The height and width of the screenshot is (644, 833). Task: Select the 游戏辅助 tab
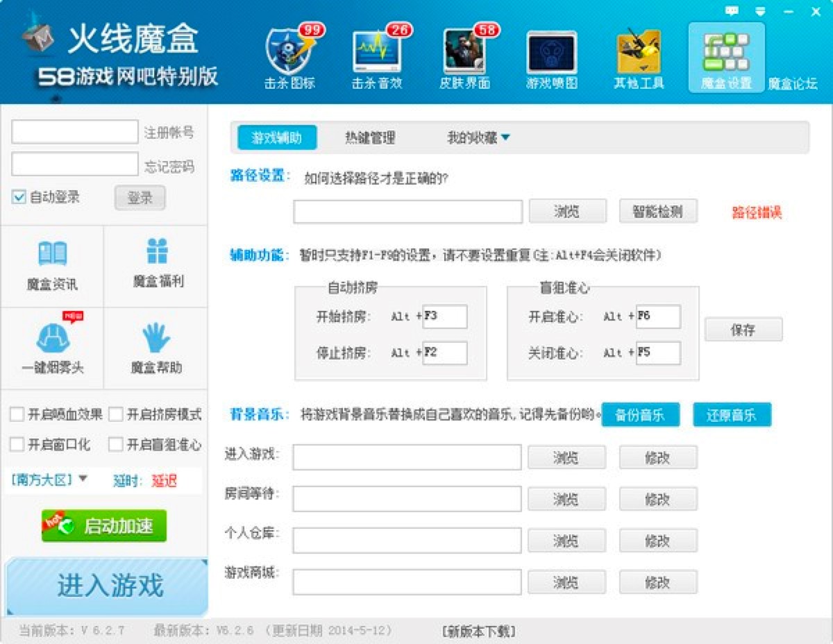point(277,137)
